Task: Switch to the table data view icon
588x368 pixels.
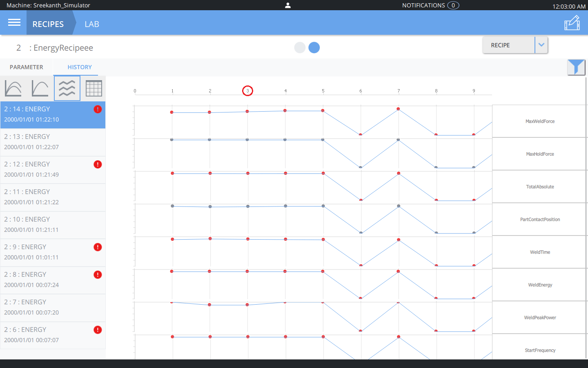Action: click(94, 88)
